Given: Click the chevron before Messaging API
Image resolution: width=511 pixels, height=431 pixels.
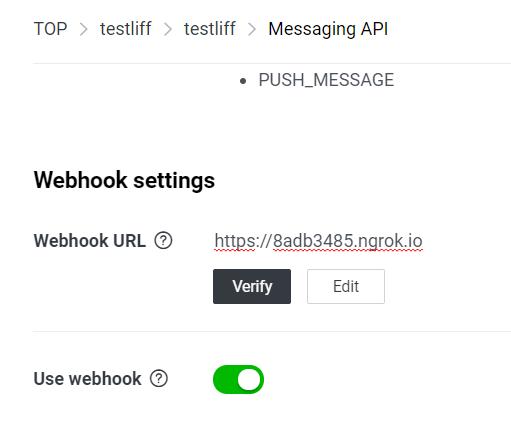Looking at the screenshot, I should [x=252, y=29].
